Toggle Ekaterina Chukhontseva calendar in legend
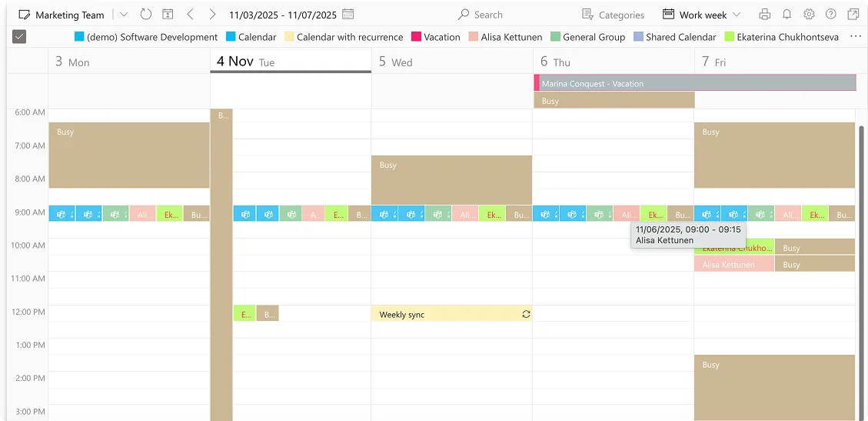Viewport: 868px width, 421px height. tap(782, 37)
